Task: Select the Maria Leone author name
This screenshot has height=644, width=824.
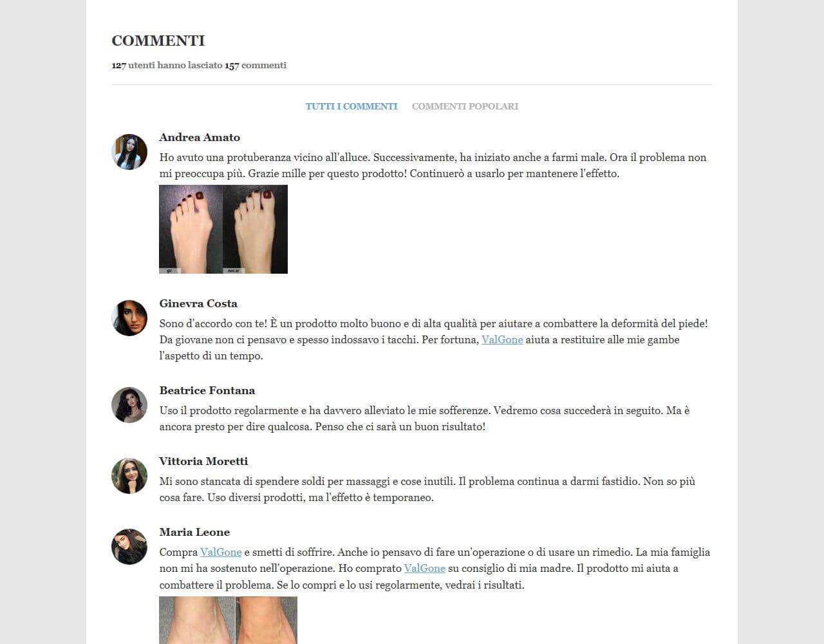Action: [194, 532]
